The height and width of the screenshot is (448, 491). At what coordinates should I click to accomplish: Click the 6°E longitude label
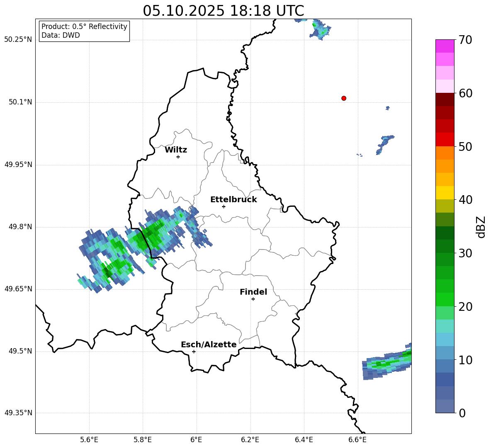click(196, 440)
